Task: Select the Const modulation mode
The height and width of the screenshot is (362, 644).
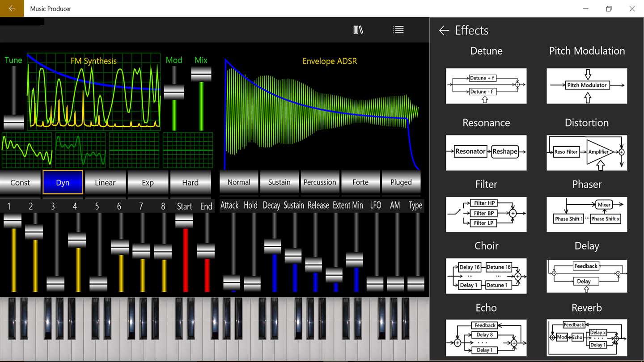Action: tap(20, 182)
